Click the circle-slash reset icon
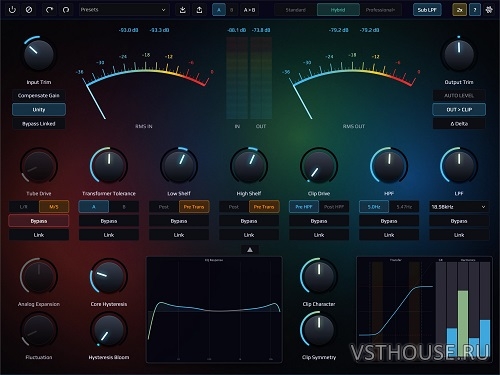 point(29,10)
